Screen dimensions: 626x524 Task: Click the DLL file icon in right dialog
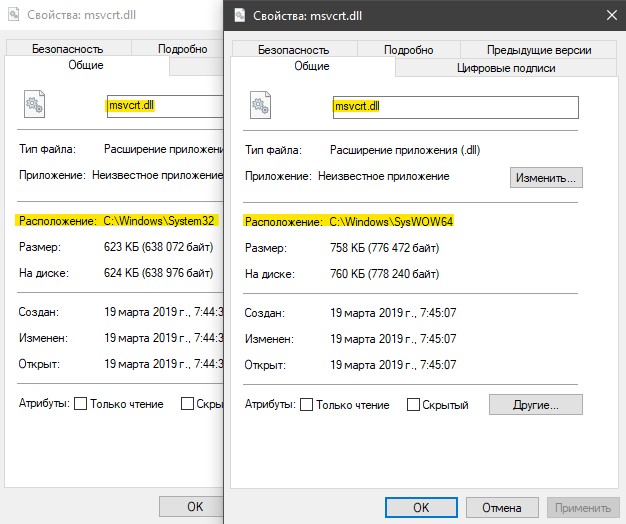[260, 105]
